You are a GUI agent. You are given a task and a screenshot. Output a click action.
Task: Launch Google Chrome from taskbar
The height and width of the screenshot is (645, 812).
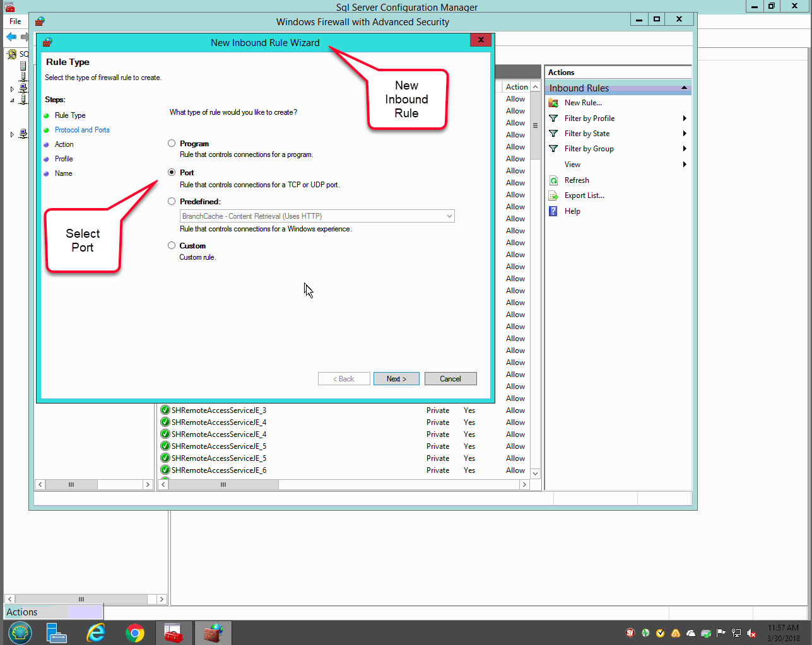pyautogui.click(x=134, y=633)
